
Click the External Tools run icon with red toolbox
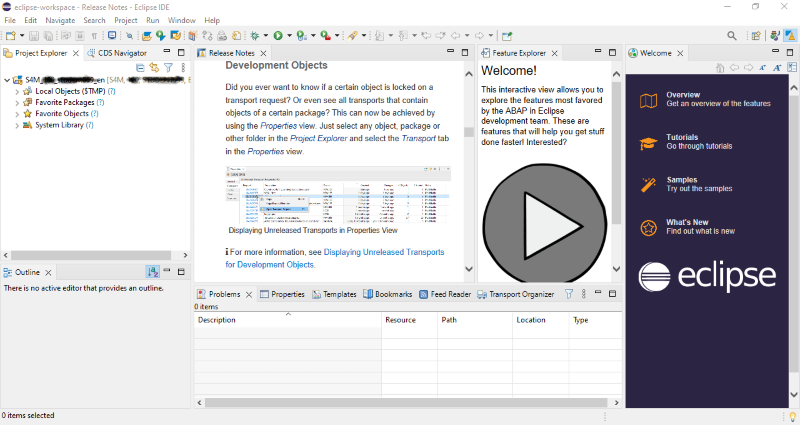(x=326, y=36)
